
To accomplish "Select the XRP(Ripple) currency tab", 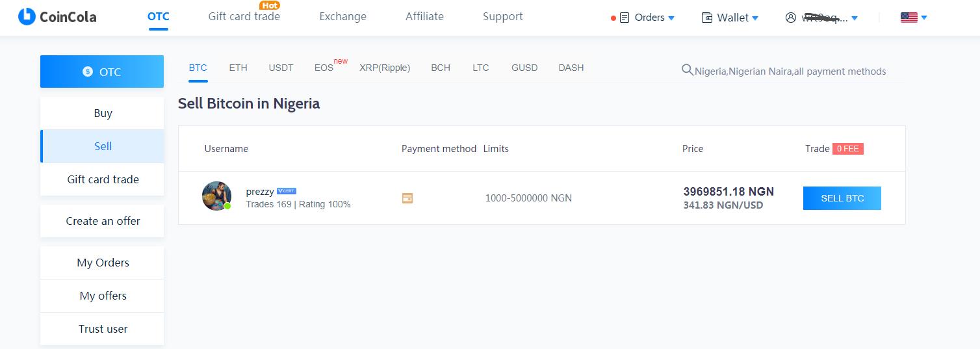I will click(x=385, y=68).
